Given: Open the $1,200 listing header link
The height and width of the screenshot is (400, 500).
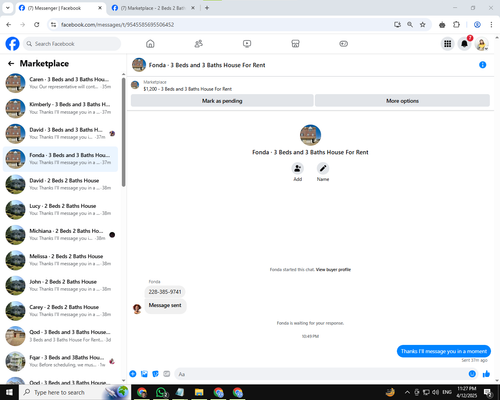Looking at the screenshot, I should tap(188, 89).
